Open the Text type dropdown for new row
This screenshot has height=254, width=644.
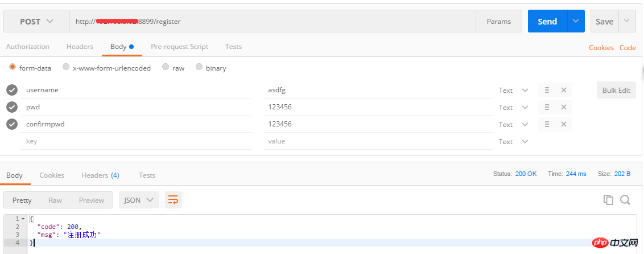coord(513,142)
